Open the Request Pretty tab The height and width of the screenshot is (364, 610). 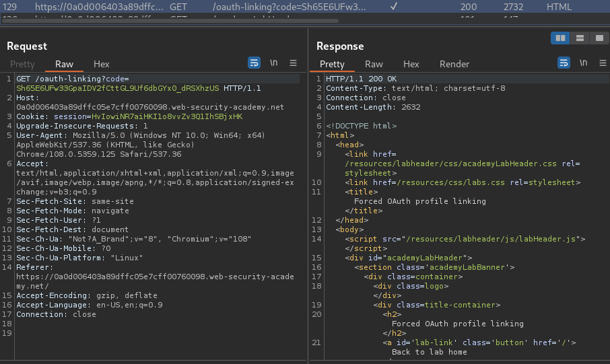pos(22,64)
